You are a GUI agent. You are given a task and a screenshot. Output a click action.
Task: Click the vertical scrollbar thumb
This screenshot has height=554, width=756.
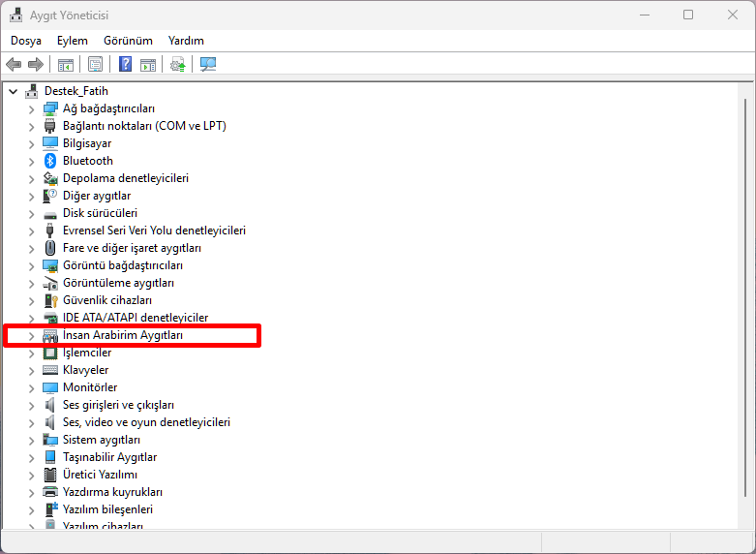[745, 297]
